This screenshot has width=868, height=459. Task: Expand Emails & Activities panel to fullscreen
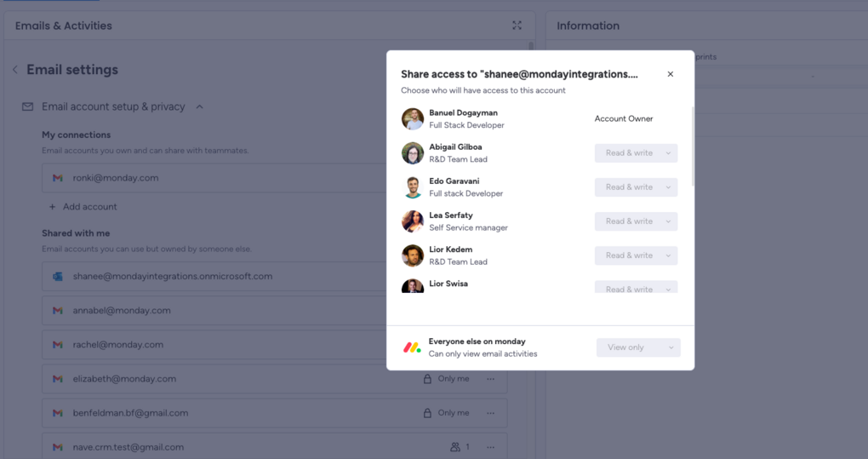(x=517, y=26)
